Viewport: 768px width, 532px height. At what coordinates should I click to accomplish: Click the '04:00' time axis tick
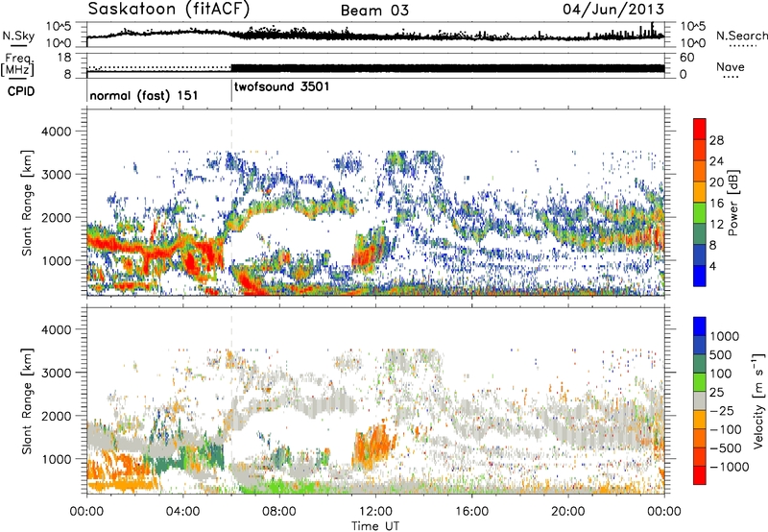coord(182,512)
